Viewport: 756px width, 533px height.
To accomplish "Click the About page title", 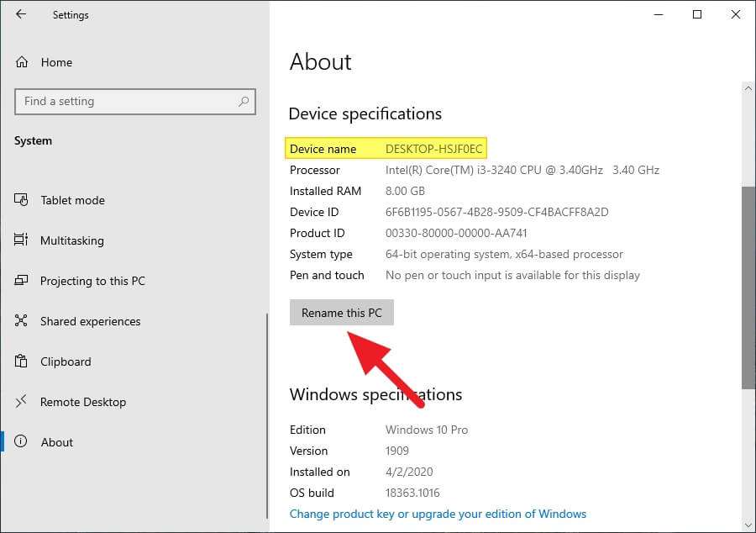I will coord(321,61).
